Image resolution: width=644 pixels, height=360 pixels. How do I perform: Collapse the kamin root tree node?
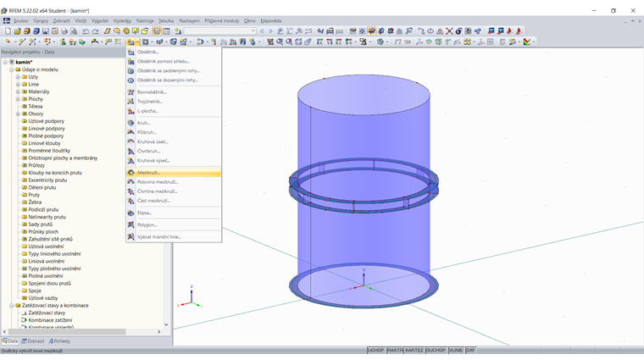(x=5, y=62)
